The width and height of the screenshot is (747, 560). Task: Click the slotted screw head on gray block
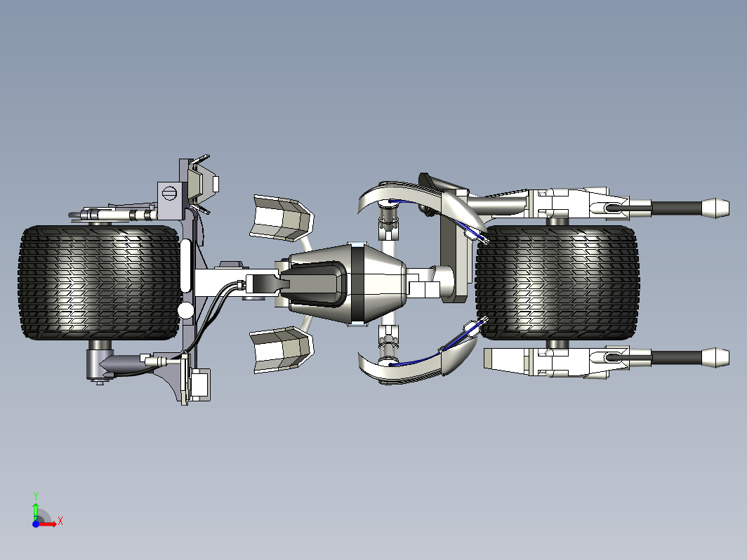170,194
